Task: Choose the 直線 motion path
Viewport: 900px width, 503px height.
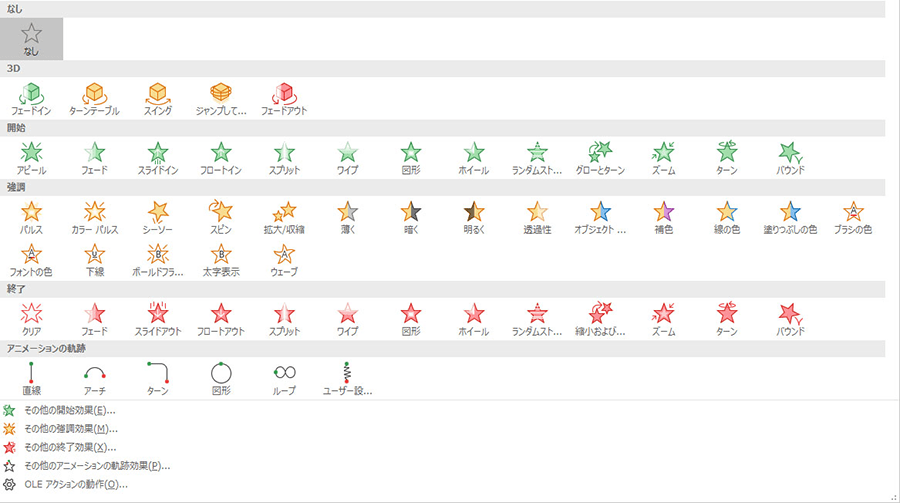Action: click(x=32, y=378)
